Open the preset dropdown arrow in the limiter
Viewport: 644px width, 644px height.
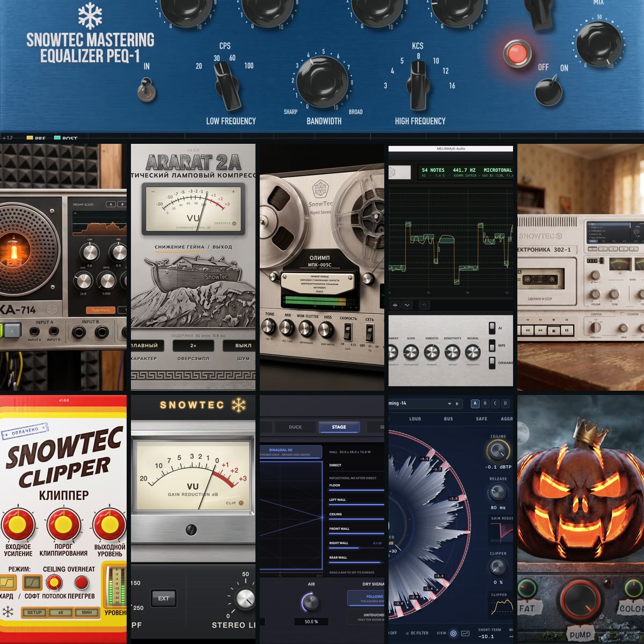pos(450,404)
